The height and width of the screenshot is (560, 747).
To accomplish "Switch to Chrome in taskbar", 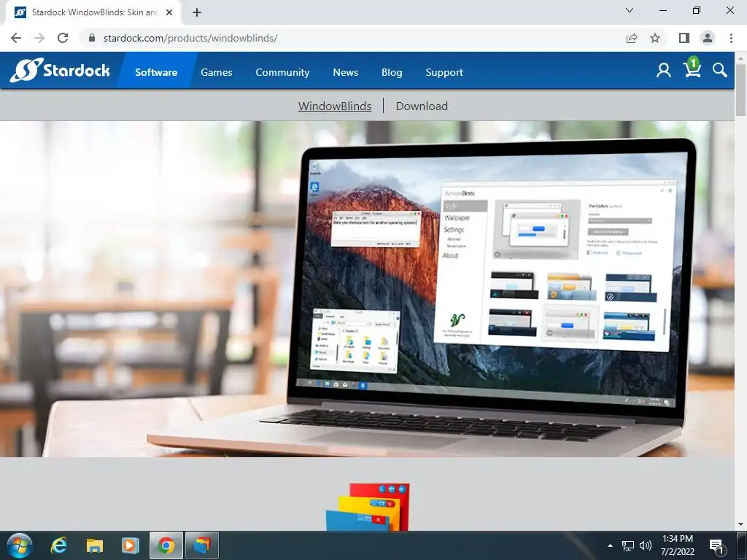I will point(166,545).
